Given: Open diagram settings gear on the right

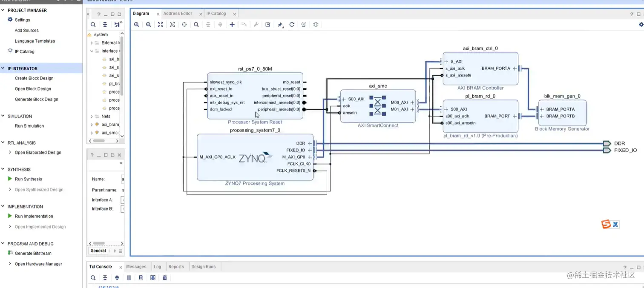Looking at the screenshot, I should coord(641,25).
